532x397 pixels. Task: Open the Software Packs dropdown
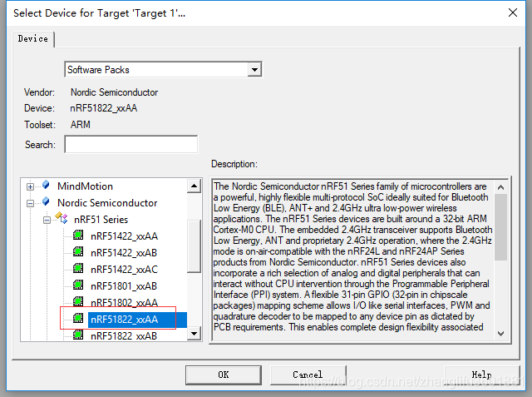pyautogui.click(x=254, y=70)
